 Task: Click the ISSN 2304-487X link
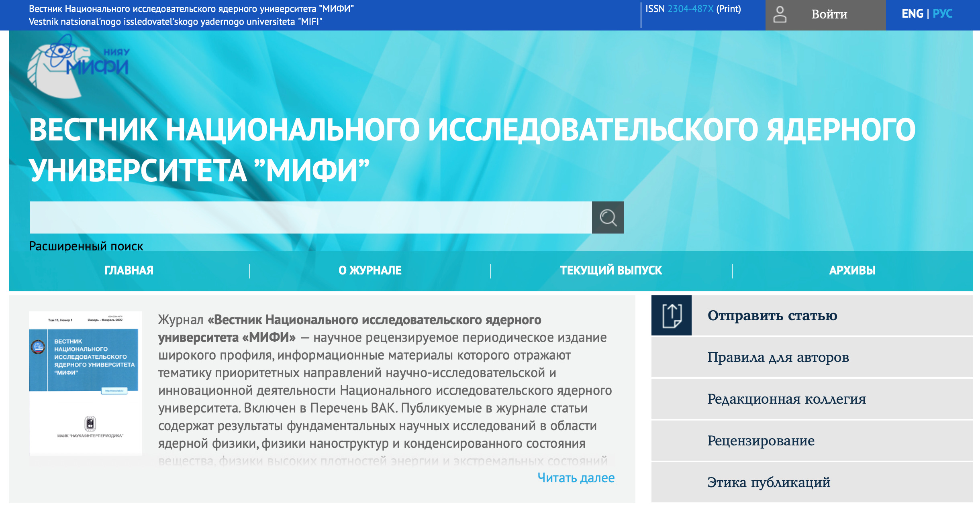690,9
